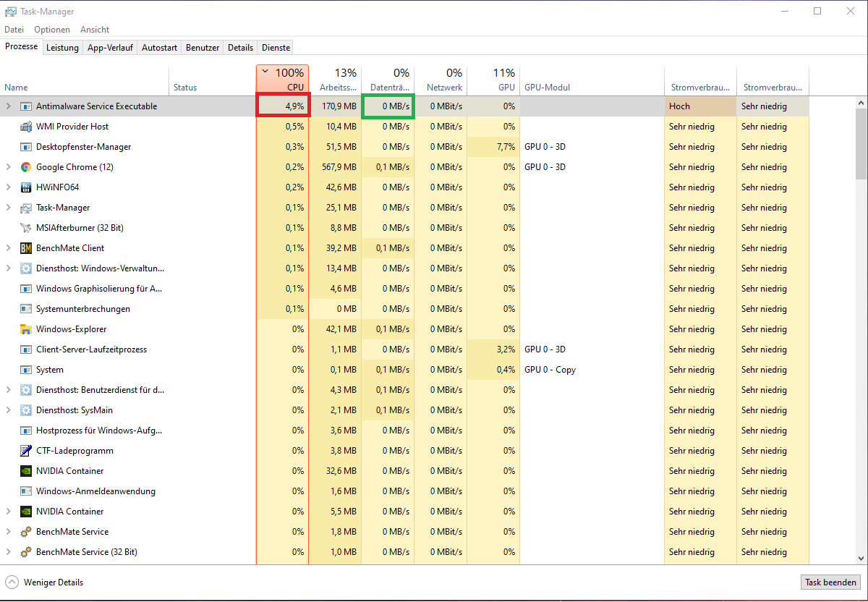Click the Task-Manager title bar icon
This screenshot has width=868, height=602.
click(x=11, y=12)
